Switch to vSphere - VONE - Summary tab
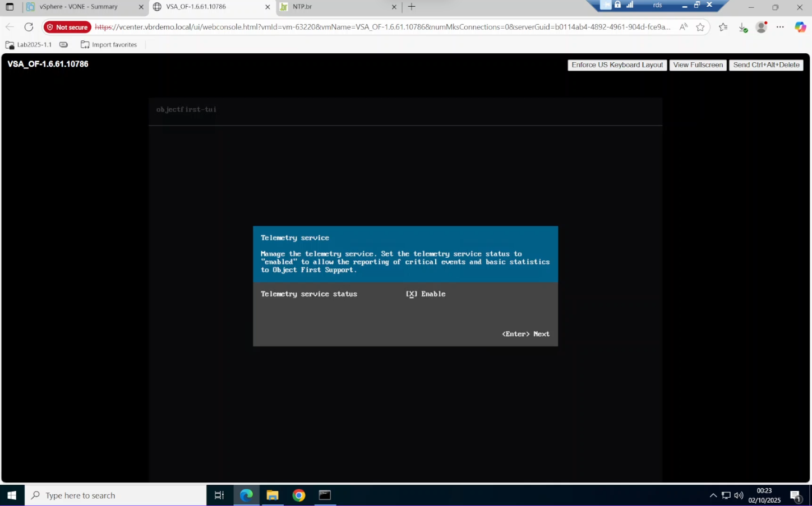The image size is (812, 506). click(79, 7)
